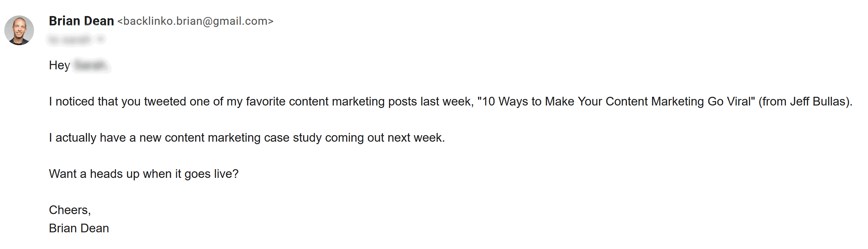Click the words when it goes live?
This screenshot has height=249, width=868.
[x=191, y=174]
